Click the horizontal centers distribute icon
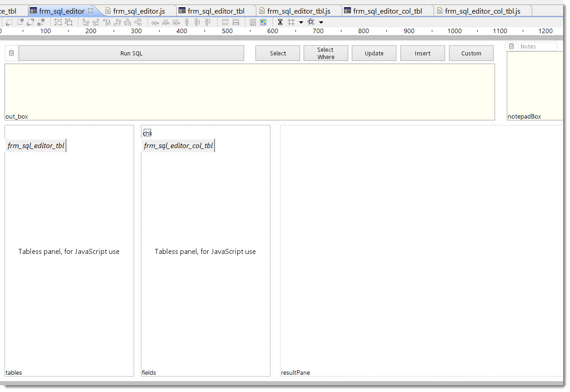Screen dimensions: 570x392 point(166,22)
